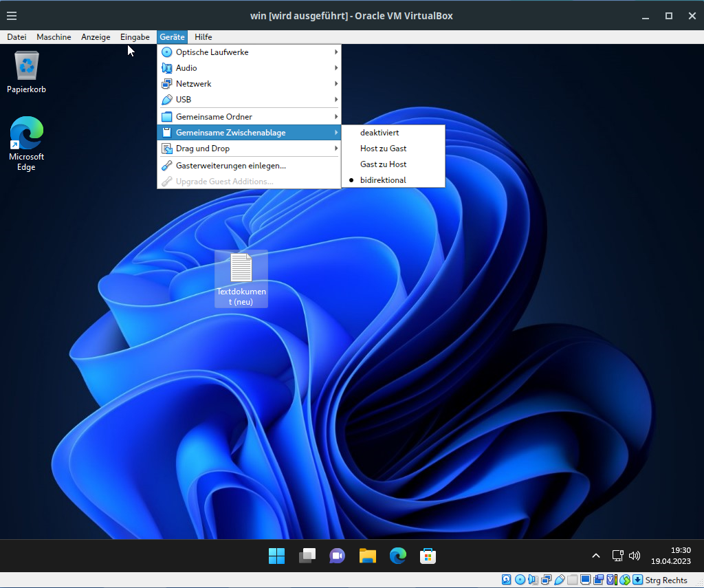Click the hard disk activity status icon
The image size is (704, 588).
507,580
